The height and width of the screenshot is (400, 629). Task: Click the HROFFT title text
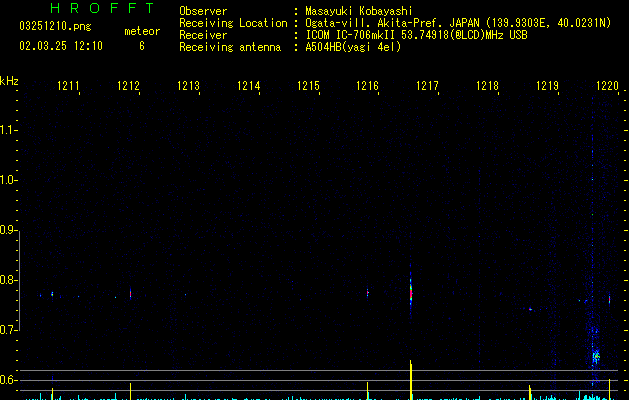pyautogui.click(x=102, y=8)
